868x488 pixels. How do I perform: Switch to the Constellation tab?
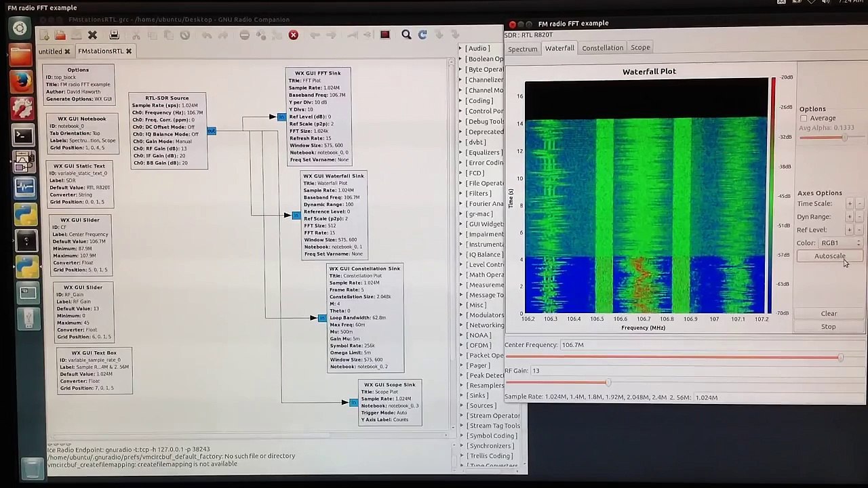click(x=602, y=47)
